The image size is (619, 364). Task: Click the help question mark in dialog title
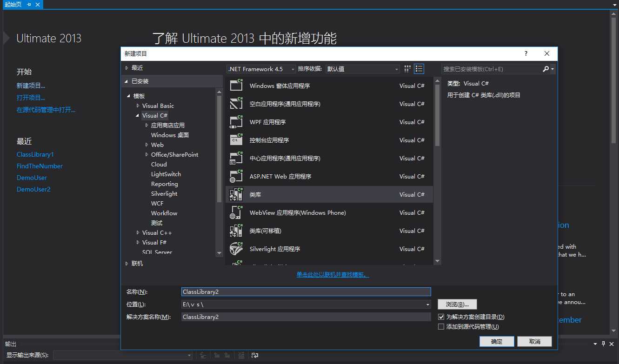click(x=526, y=53)
